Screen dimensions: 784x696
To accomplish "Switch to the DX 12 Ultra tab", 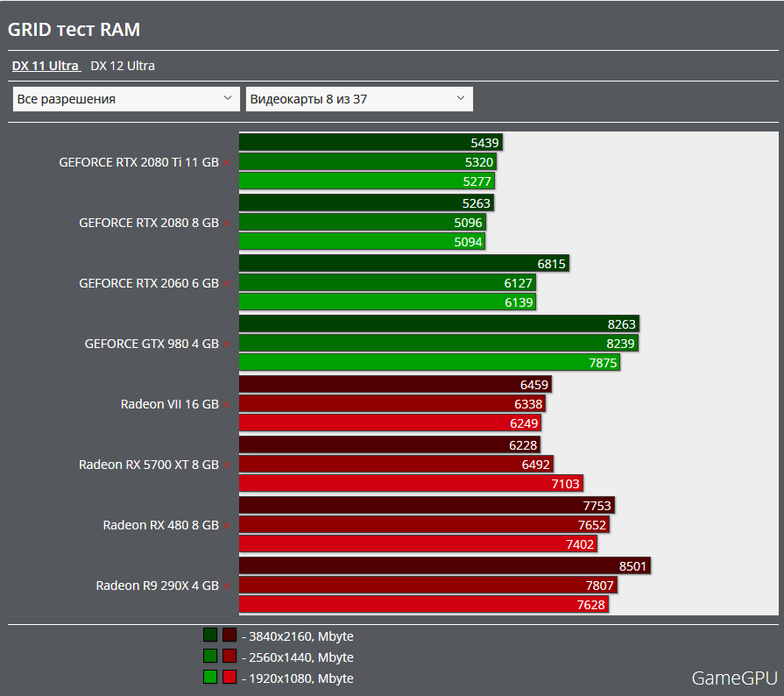I will tap(123, 66).
